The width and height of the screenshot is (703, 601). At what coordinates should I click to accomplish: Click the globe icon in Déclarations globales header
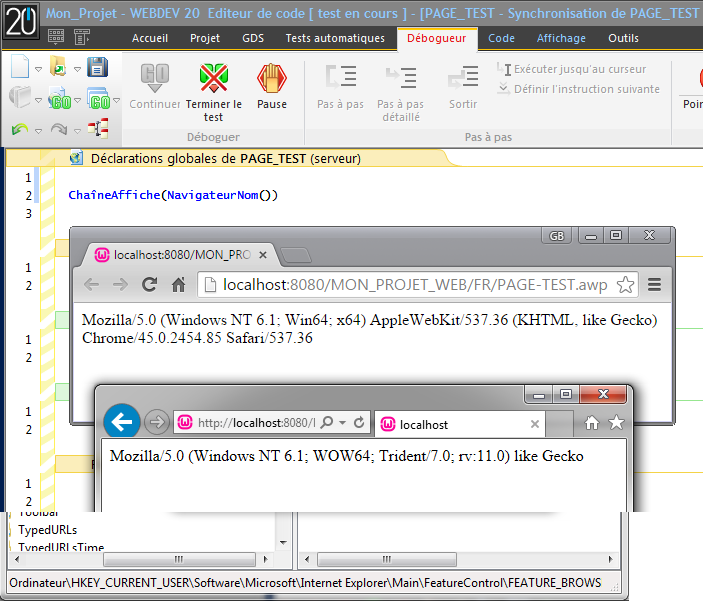(77, 158)
